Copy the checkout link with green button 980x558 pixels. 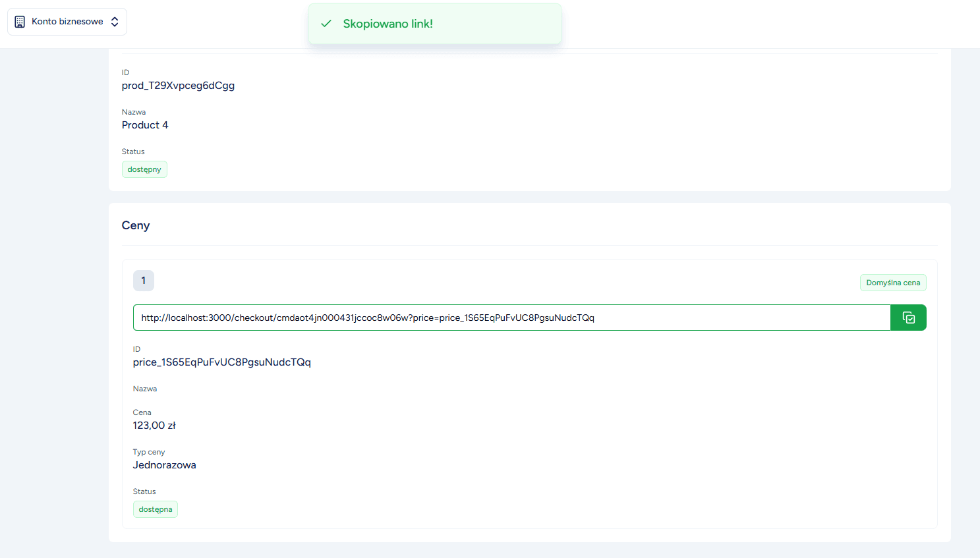(x=908, y=318)
